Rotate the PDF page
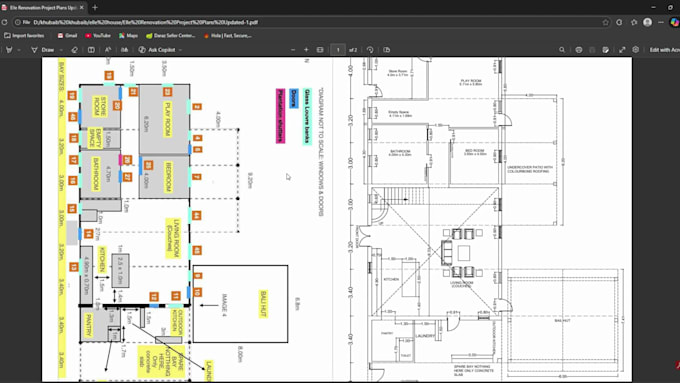Viewport: 680px width, 383px height. click(x=370, y=50)
